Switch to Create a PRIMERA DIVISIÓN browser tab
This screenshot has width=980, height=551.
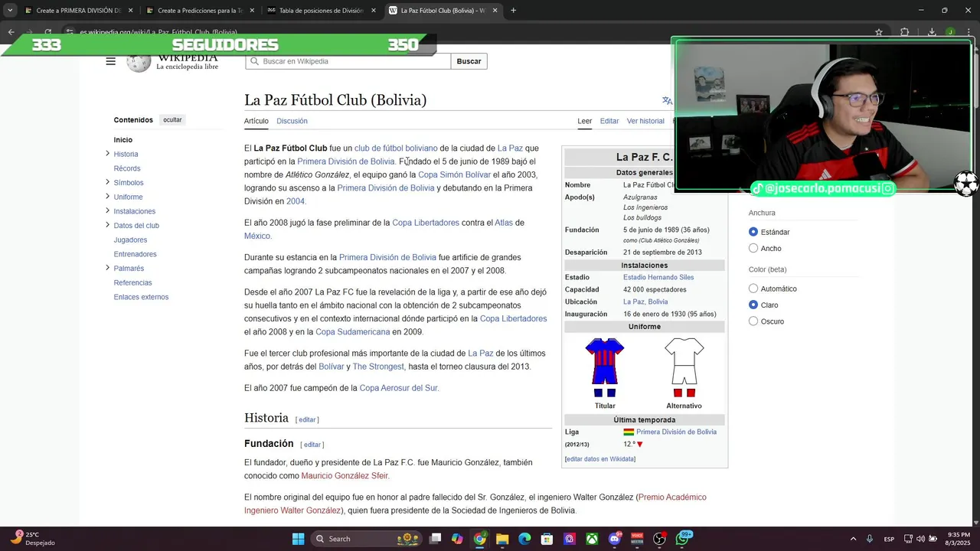pyautogui.click(x=80, y=11)
